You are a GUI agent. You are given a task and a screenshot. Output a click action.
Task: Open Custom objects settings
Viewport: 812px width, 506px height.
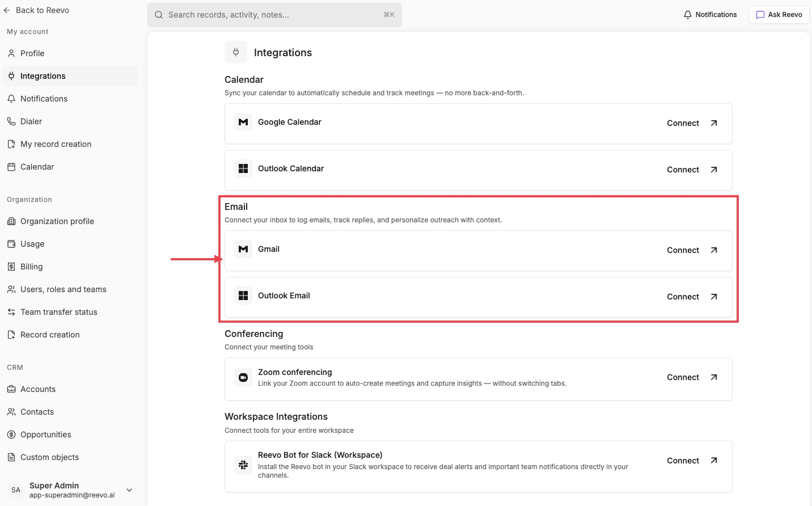click(70, 457)
